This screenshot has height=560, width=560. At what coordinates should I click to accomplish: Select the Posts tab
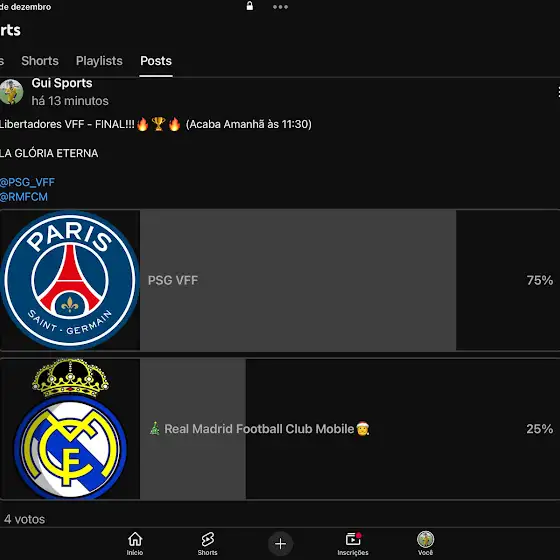pyautogui.click(x=156, y=61)
